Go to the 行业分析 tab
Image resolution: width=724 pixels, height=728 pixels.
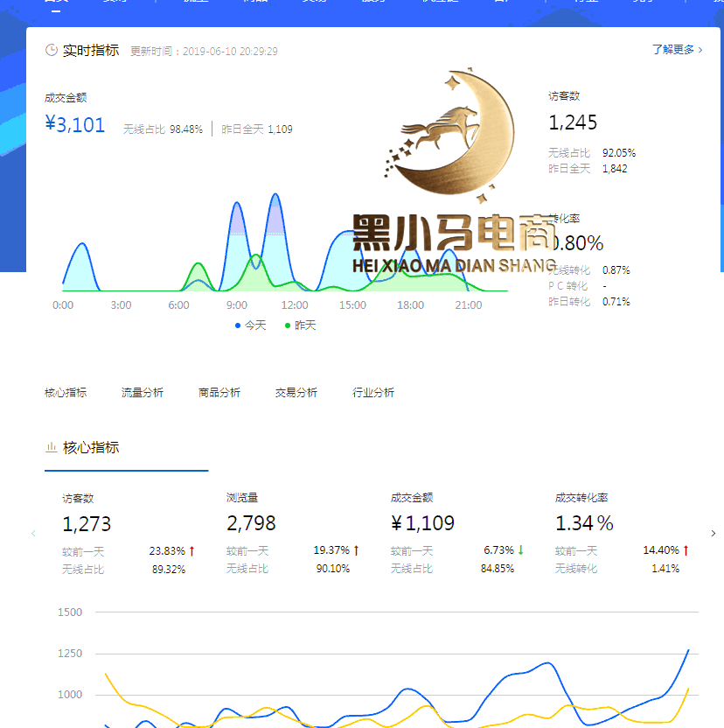click(x=373, y=393)
